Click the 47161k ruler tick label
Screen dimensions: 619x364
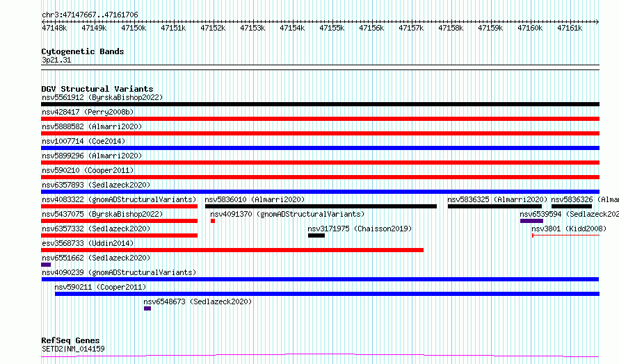(x=570, y=28)
